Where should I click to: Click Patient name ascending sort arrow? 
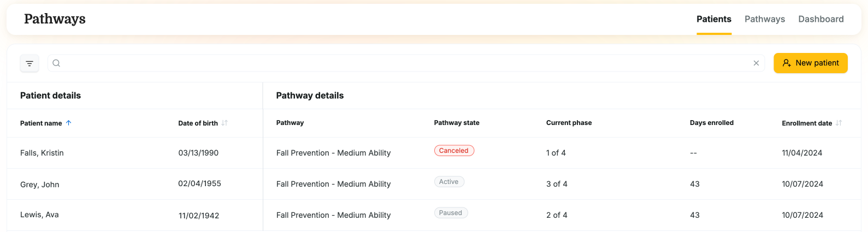69,123
